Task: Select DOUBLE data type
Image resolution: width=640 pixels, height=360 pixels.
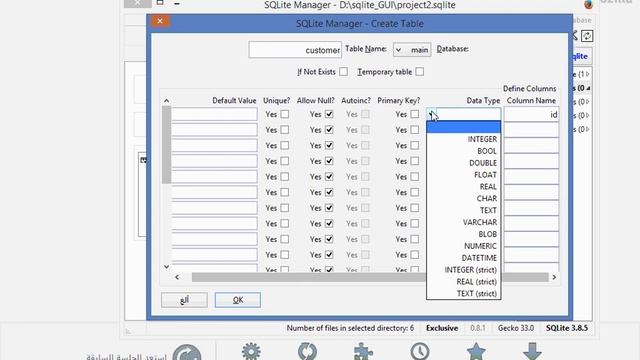Action: pos(464,163)
